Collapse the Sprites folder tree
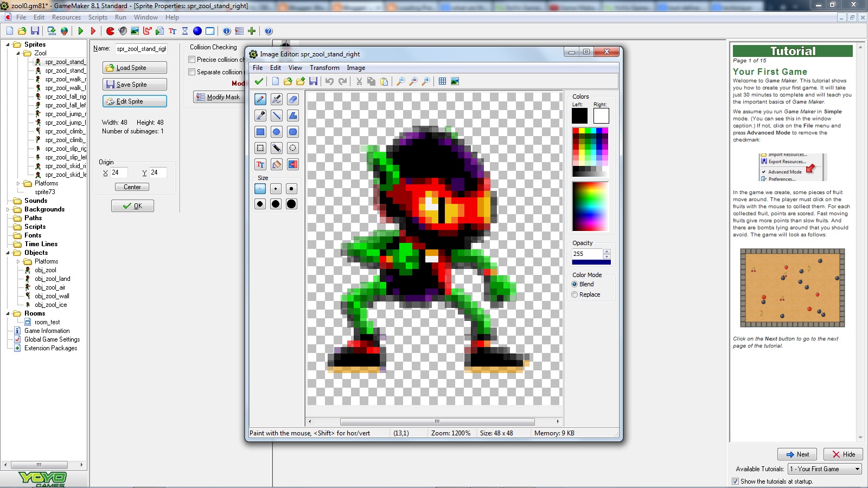868x488 pixels. [8, 44]
